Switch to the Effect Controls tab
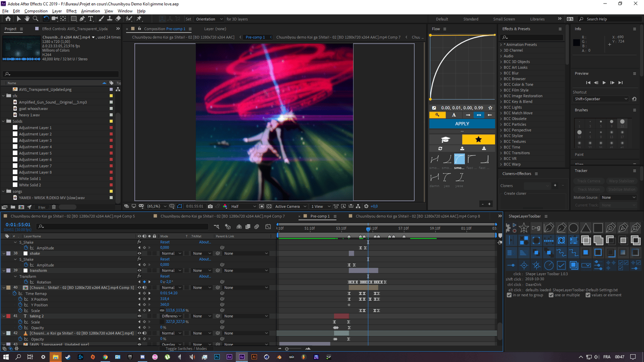Image resolution: width=644 pixels, height=362 pixels. tap(74, 29)
